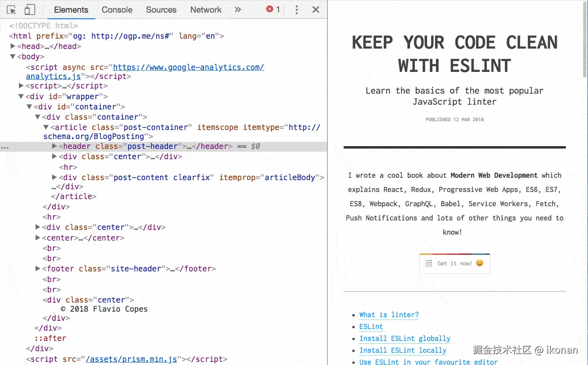Collapse the body element node
The image size is (588, 365).
pos(13,56)
